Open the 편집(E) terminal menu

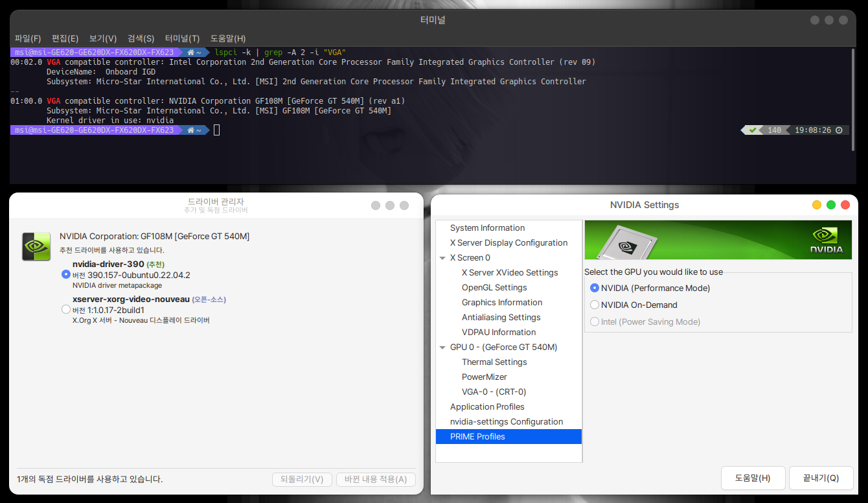pos(65,38)
